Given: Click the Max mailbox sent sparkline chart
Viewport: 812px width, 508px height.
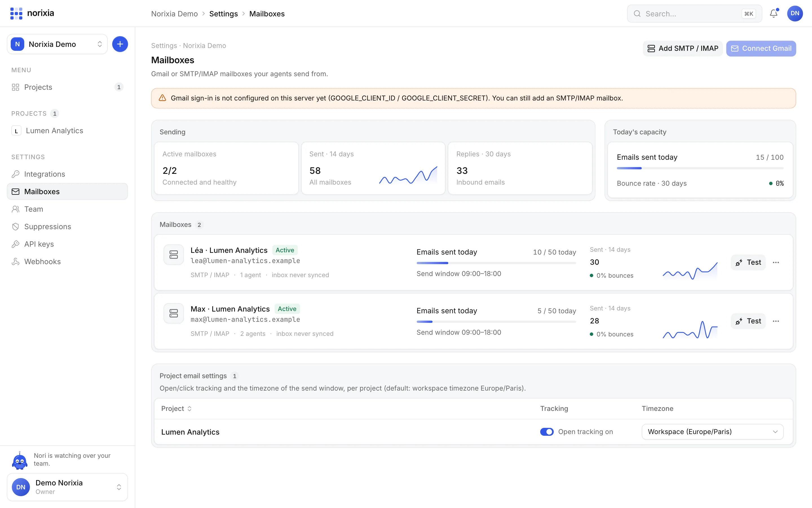Looking at the screenshot, I should coord(690,330).
